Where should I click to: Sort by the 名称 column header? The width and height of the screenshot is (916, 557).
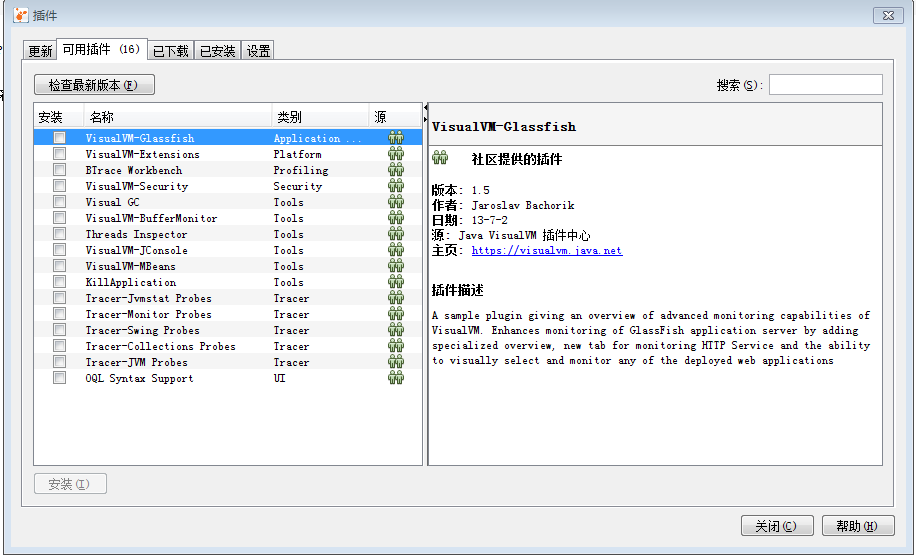pos(178,117)
